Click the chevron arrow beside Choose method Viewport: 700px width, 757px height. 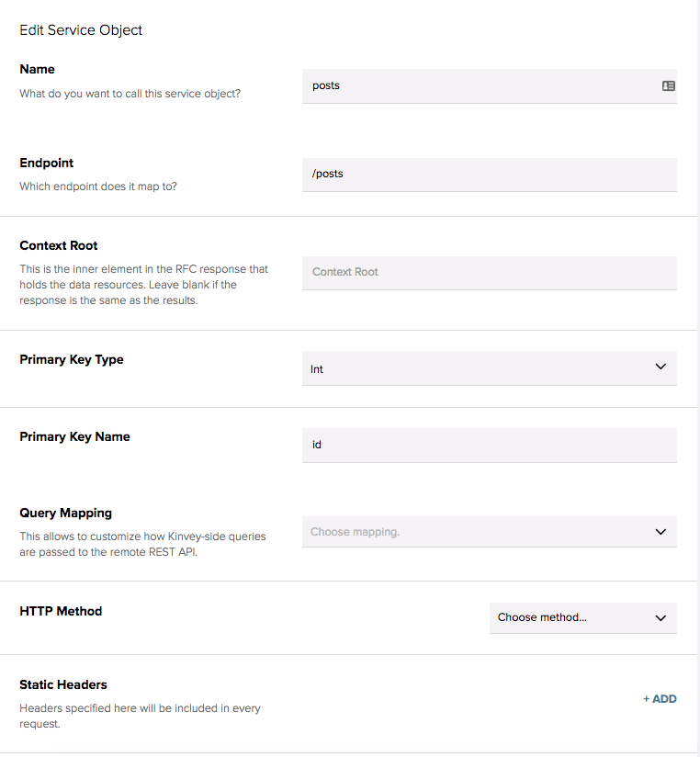pos(660,617)
